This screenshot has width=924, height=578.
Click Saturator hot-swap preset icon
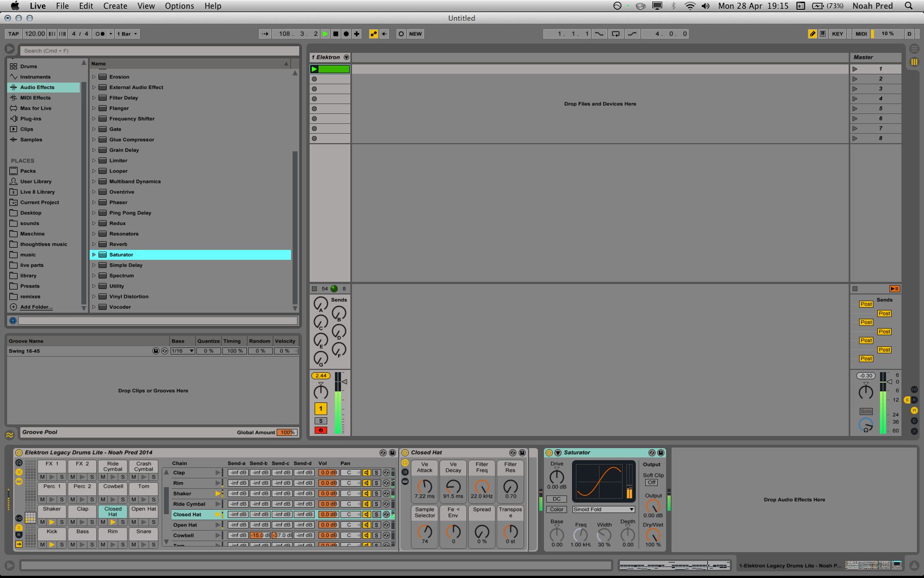pos(652,452)
